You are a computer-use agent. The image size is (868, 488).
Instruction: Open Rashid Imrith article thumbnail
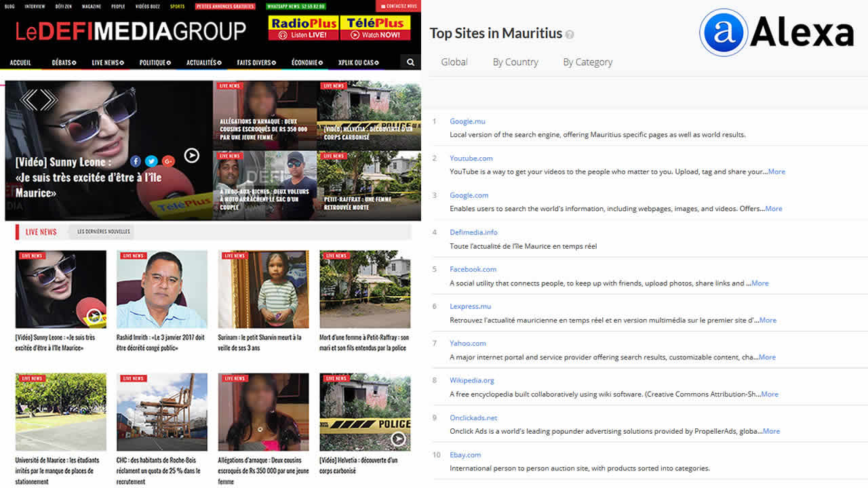pos(161,289)
